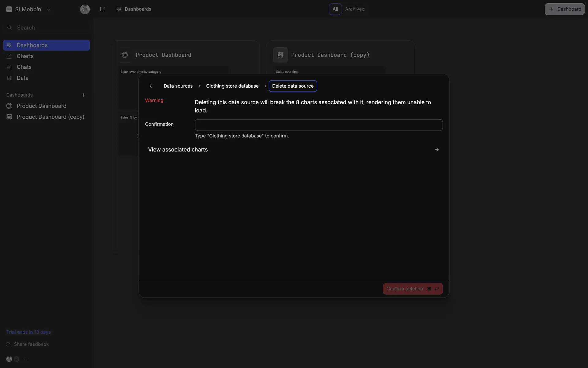Click the new Dashboard button
Viewport: 588px width, 368px height.
coord(564,9)
